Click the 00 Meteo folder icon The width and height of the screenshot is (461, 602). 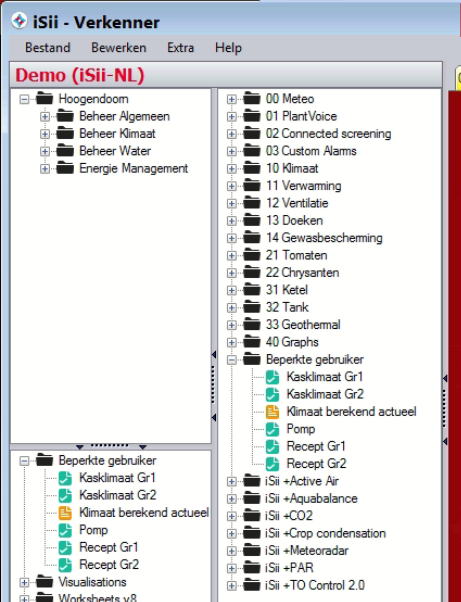[x=252, y=99]
